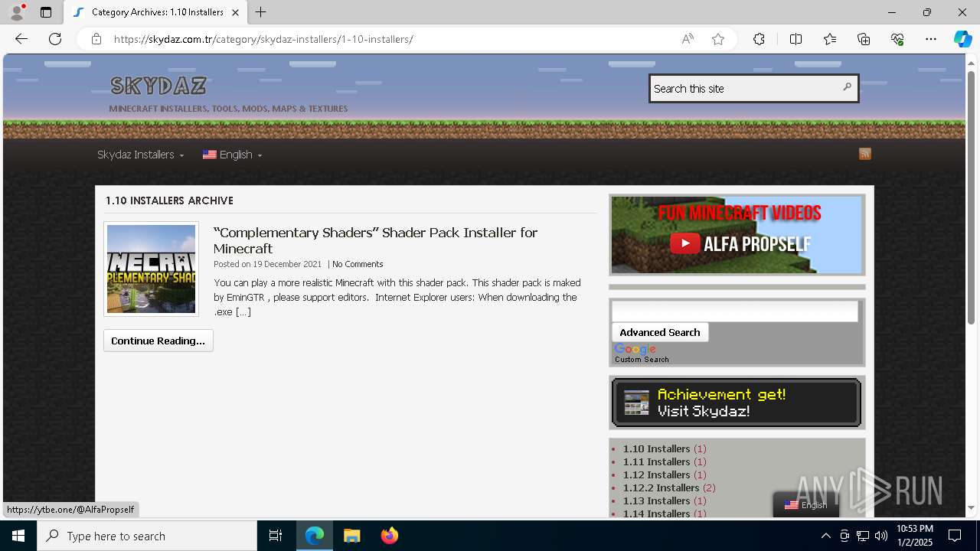The height and width of the screenshot is (551, 980).
Task: Launch Copilot from browser toolbar
Action: pos(962,39)
